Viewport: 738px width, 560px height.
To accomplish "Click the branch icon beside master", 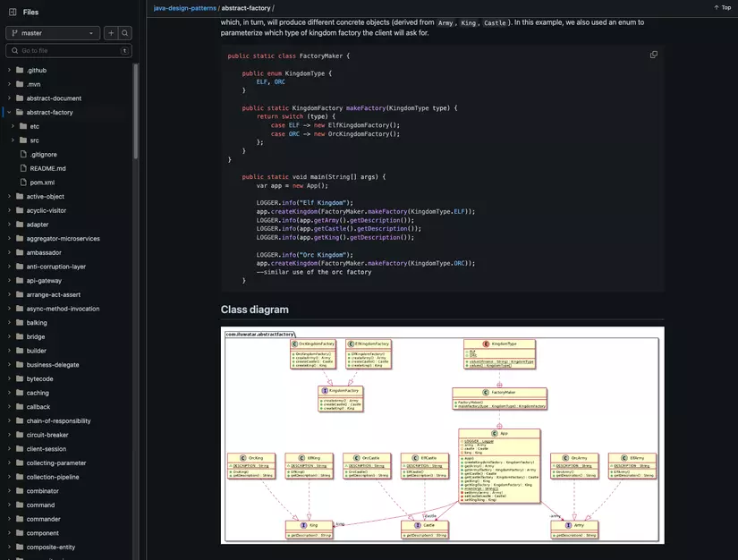I will (14, 30).
